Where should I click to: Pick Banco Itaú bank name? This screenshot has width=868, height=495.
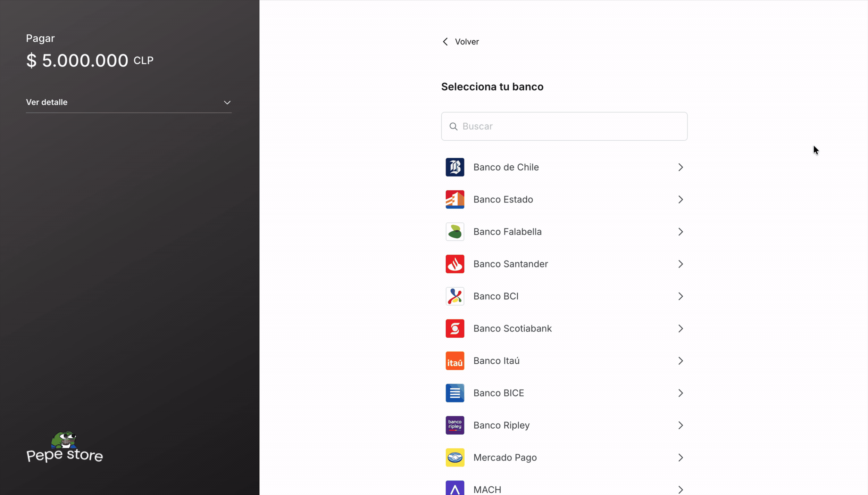[x=496, y=361]
